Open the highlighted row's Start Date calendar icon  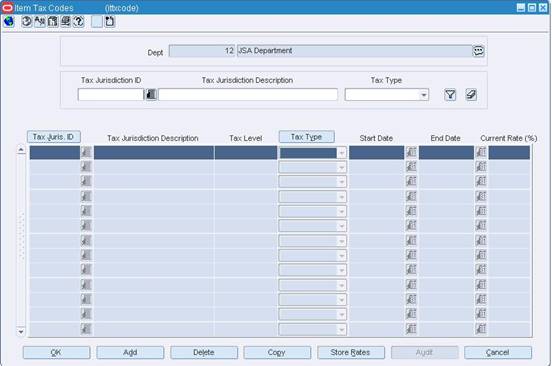(411, 152)
